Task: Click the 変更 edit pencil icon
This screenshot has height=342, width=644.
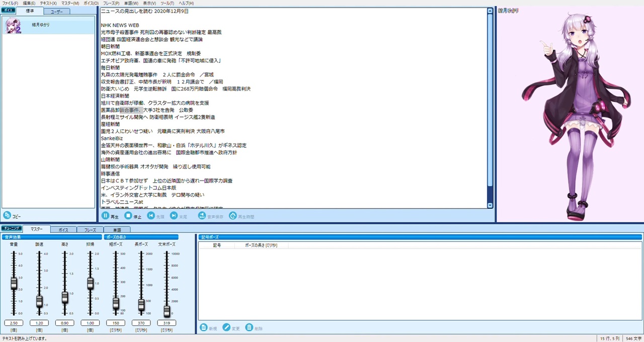Action: (x=226, y=327)
